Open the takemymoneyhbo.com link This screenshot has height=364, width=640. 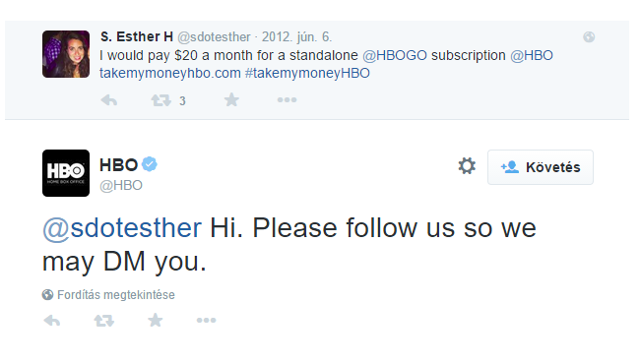click(x=169, y=73)
